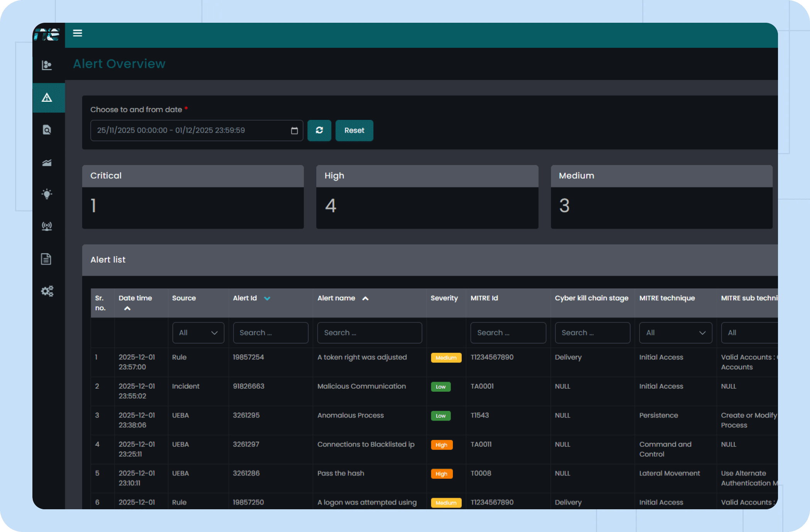This screenshot has height=532, width=810.
Task: Open the settings gears sidebar icon
Action: tap(47, 291)
